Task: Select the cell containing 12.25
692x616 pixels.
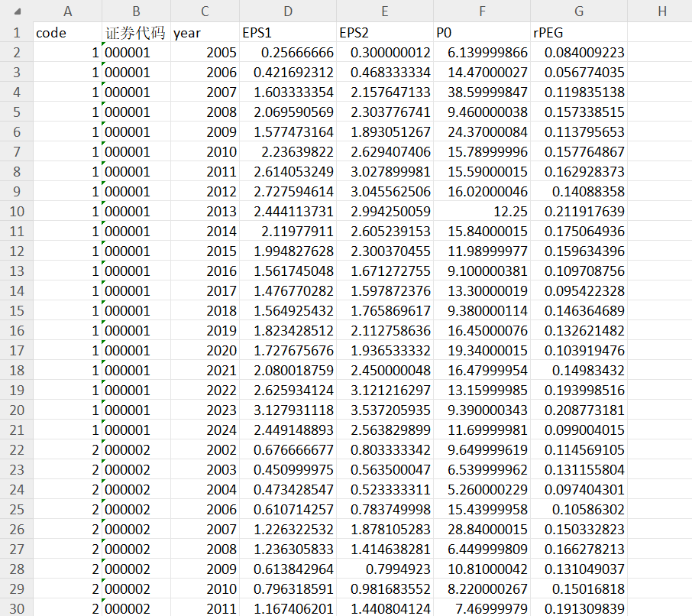Action: click(482, 211)
